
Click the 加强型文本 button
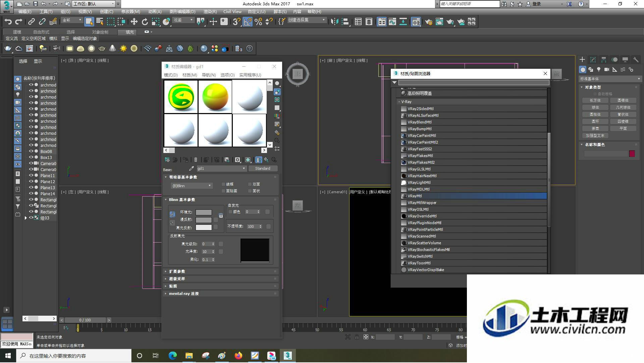(x=595, y=136)
